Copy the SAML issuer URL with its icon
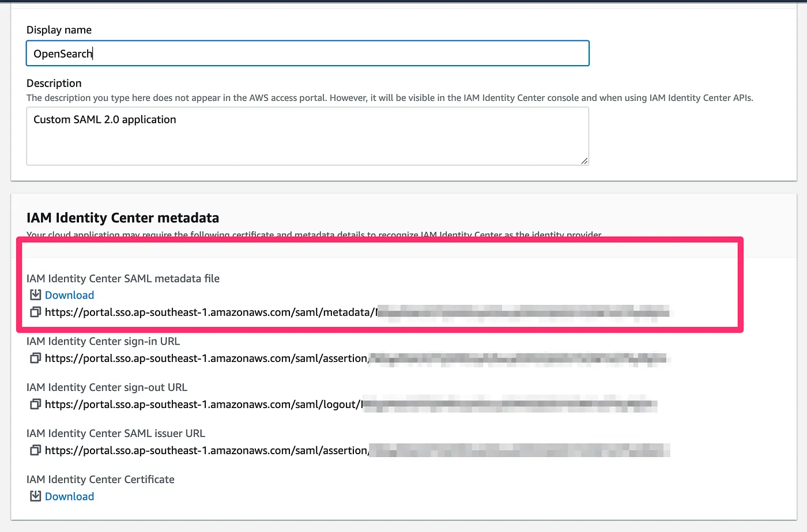 point(36,450)
